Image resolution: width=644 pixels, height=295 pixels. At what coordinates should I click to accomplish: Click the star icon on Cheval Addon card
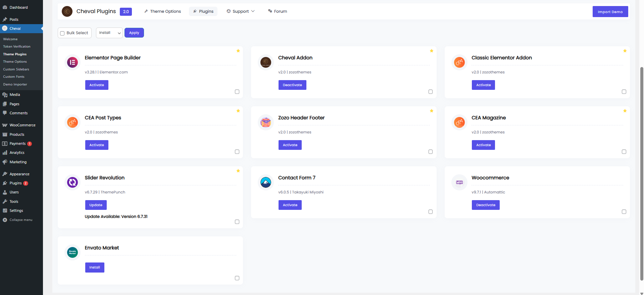coord(432,51)
